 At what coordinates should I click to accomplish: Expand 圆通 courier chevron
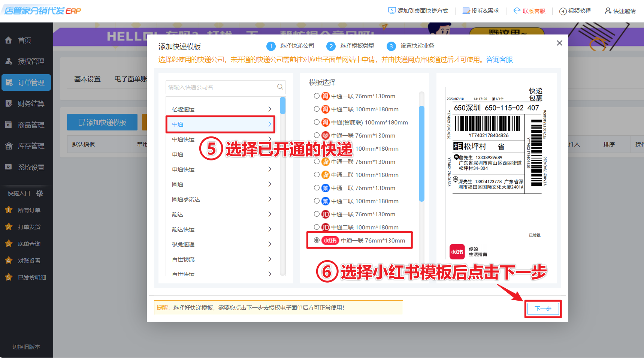[270, 184]
